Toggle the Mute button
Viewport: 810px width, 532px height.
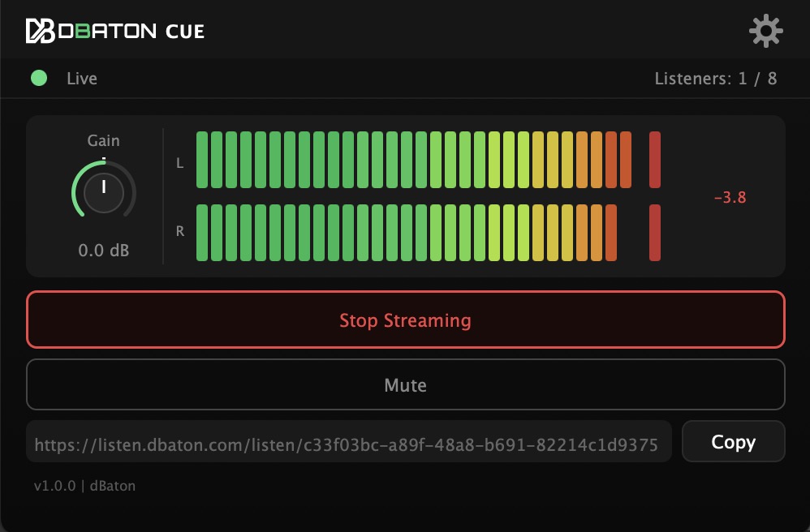[x=406, y=384]
